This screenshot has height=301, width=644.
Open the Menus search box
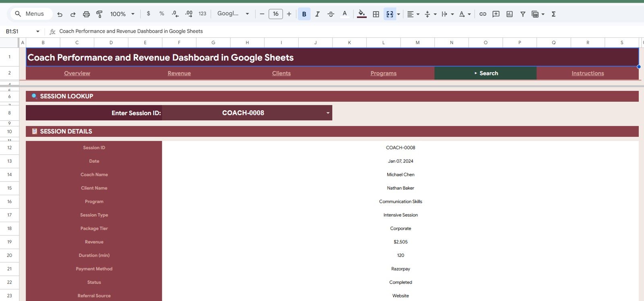point(31,14)
